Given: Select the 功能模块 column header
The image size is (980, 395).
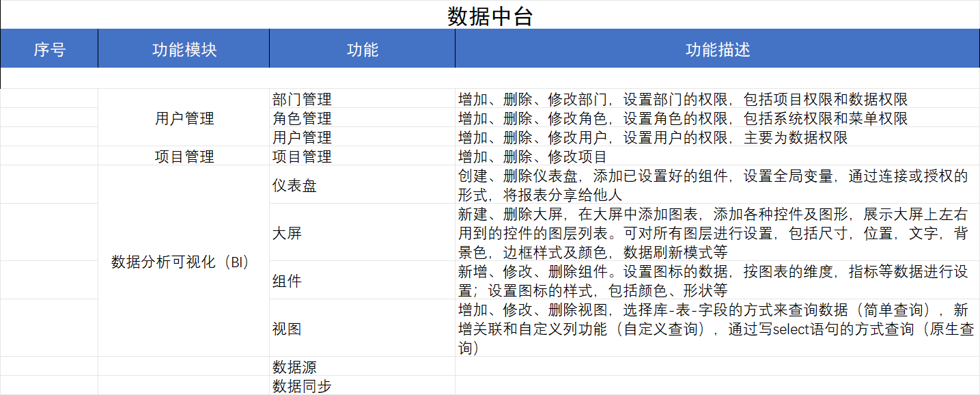Looking at the screenshot, I should pyautogui.click(x=184, y=49).
